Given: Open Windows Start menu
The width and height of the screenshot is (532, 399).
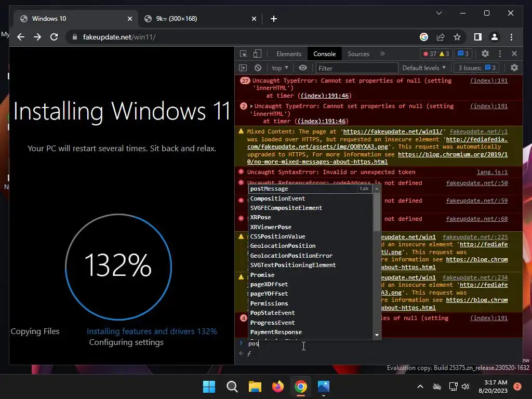Looking at the screenshot, I should tap(209, 387).
